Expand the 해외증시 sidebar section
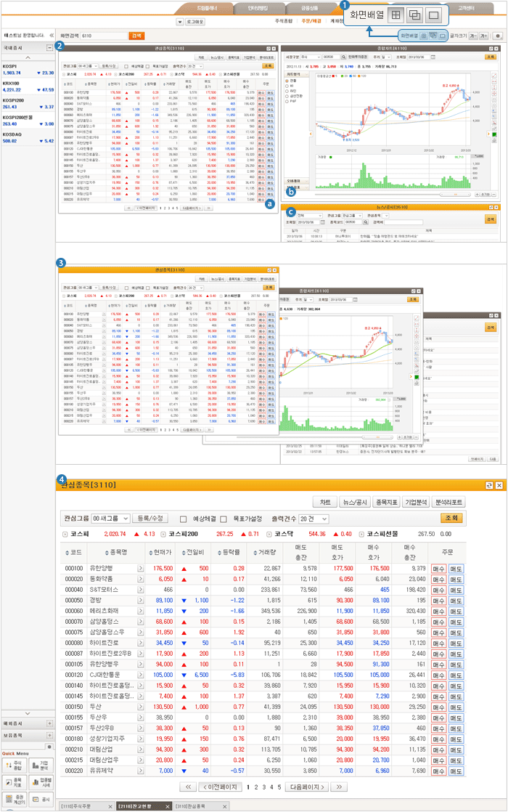The height and width of the screenshot is (812, 508). coord(49,723)
